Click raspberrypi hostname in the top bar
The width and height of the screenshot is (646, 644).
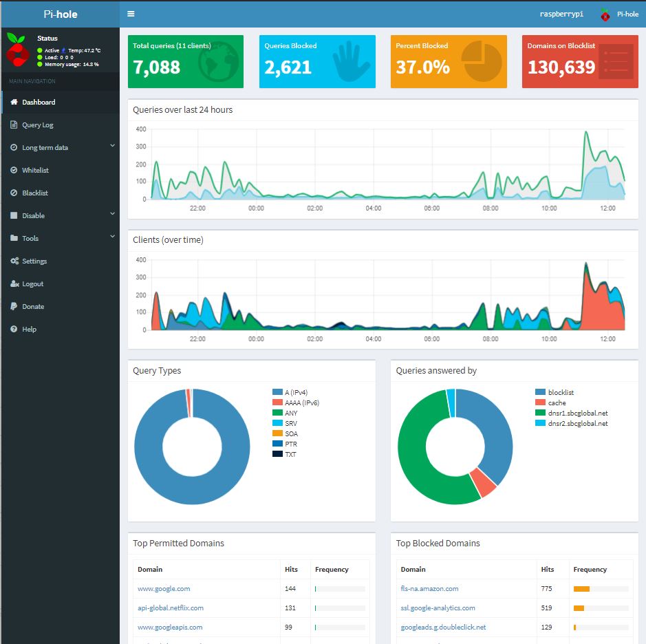(563, 13)
